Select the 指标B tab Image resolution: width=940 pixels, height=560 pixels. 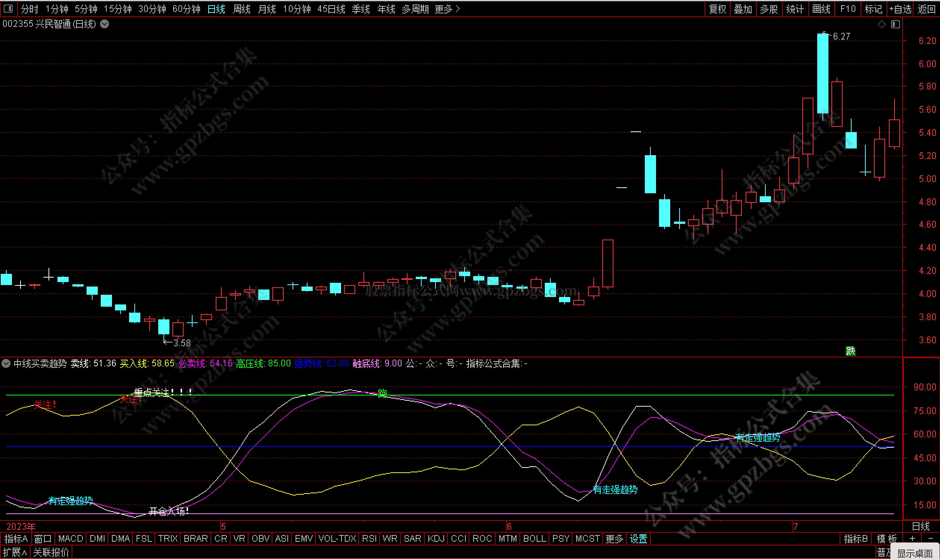855,539
